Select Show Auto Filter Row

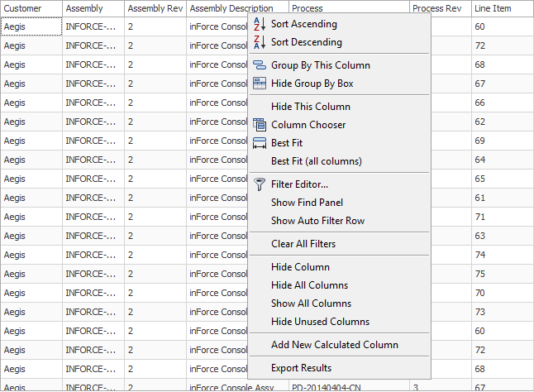(x=317, y=221)
